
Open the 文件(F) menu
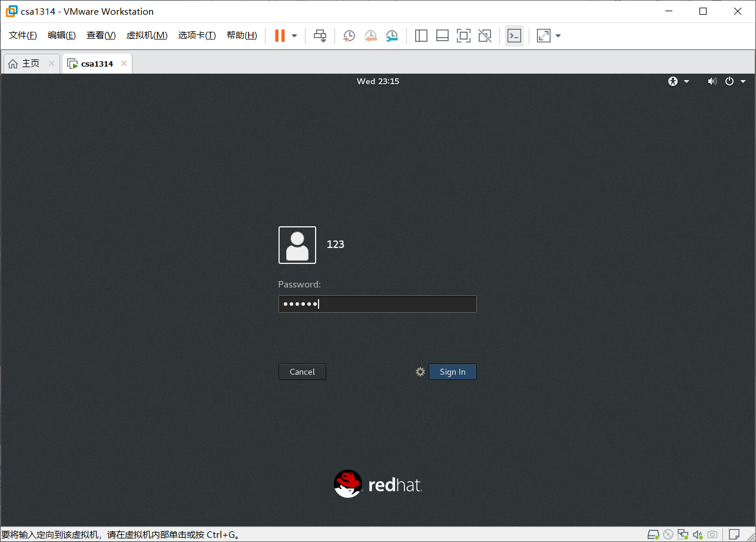click(x=23, y=35)
